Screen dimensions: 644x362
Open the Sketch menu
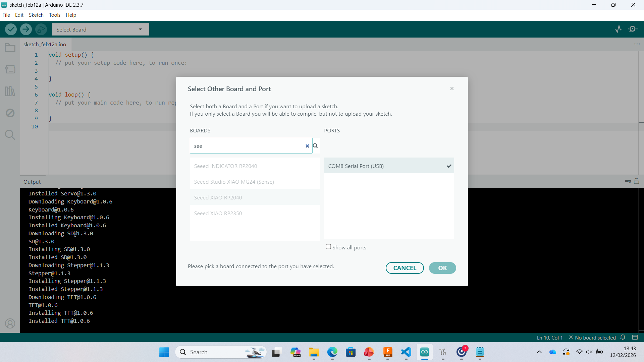click(x=36, y=15)
